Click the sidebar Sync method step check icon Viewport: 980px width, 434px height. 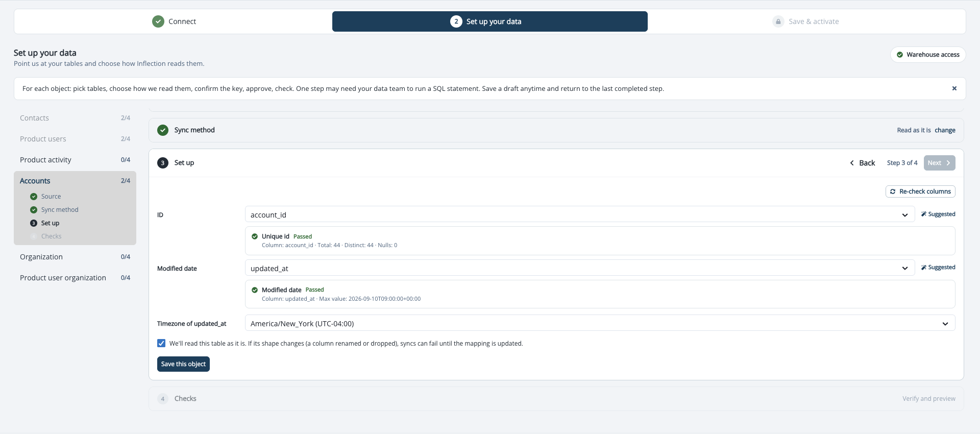click(34, 210)
